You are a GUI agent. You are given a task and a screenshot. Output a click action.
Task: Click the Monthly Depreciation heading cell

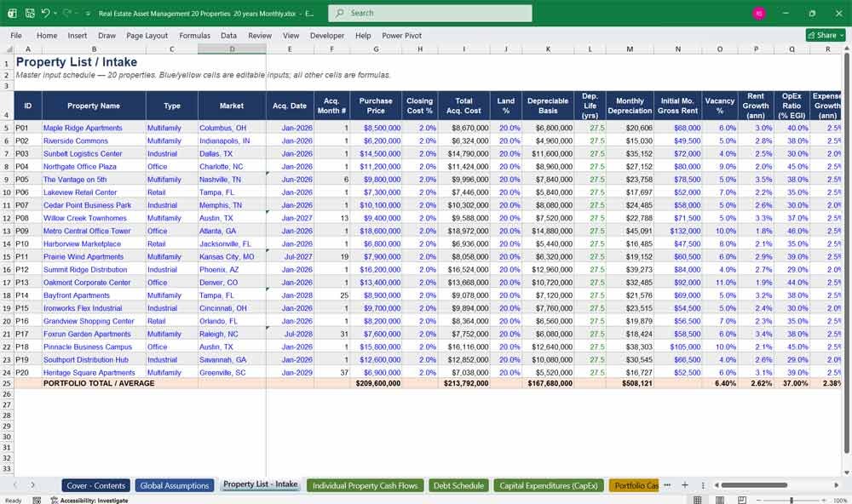(x=630, y=106)
